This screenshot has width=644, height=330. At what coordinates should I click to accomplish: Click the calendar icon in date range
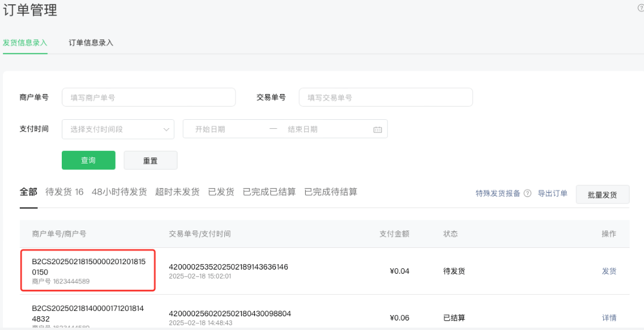pos(377,129)
